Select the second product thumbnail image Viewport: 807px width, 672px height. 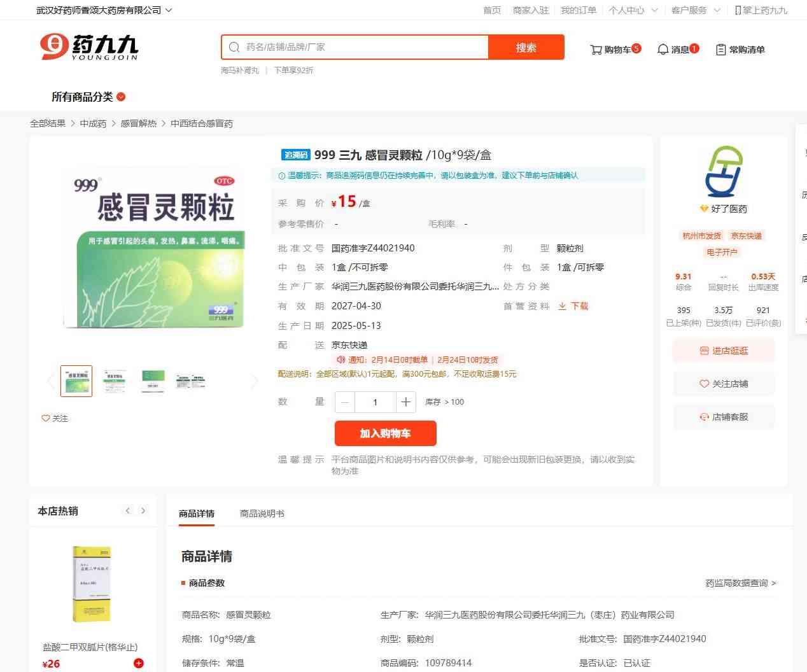coord(115,381)
